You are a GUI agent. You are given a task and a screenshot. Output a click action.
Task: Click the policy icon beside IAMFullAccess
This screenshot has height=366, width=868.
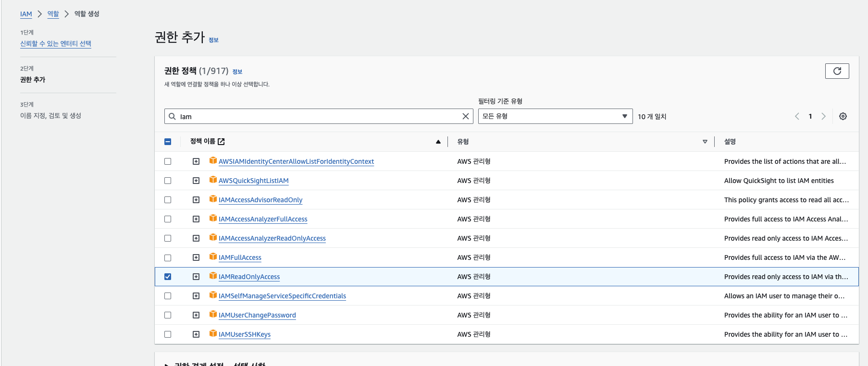coord(213,257)
